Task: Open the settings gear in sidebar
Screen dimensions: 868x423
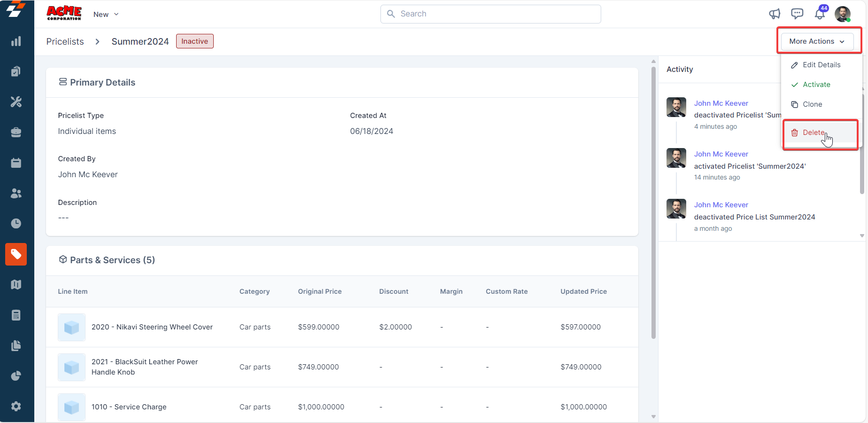Action: tap(16, 407)
